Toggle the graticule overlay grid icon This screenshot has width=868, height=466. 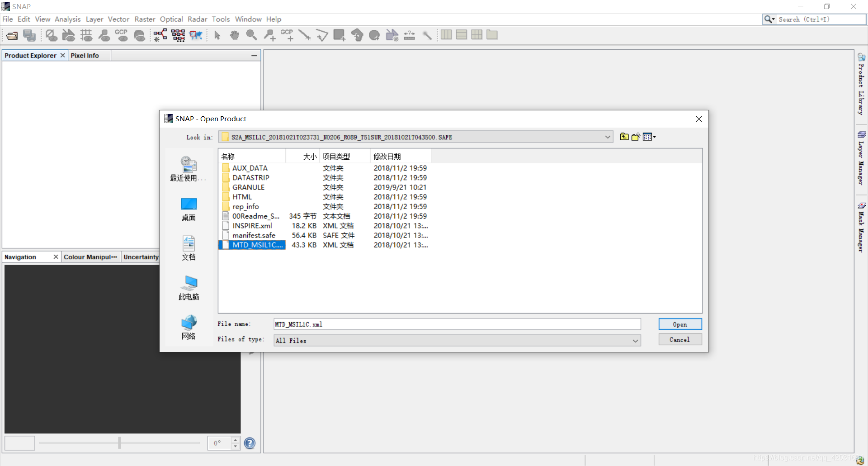pos(86,35)
